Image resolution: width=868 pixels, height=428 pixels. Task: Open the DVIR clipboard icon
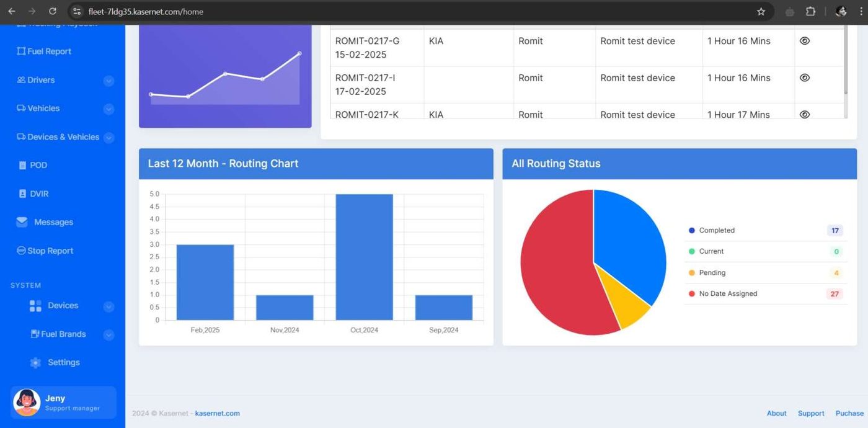23,194
